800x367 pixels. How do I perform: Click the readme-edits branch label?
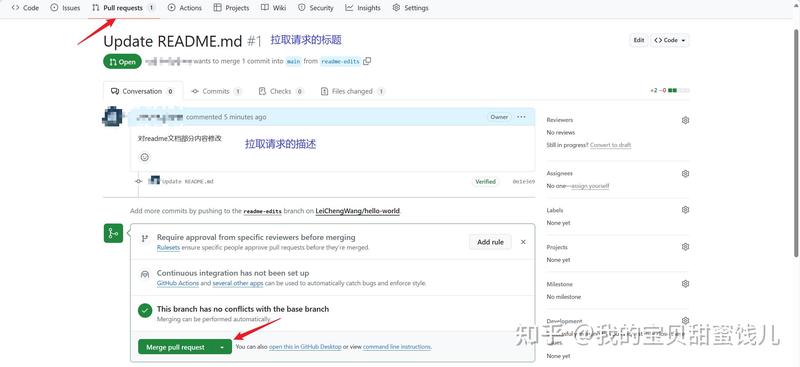[340, 61]
